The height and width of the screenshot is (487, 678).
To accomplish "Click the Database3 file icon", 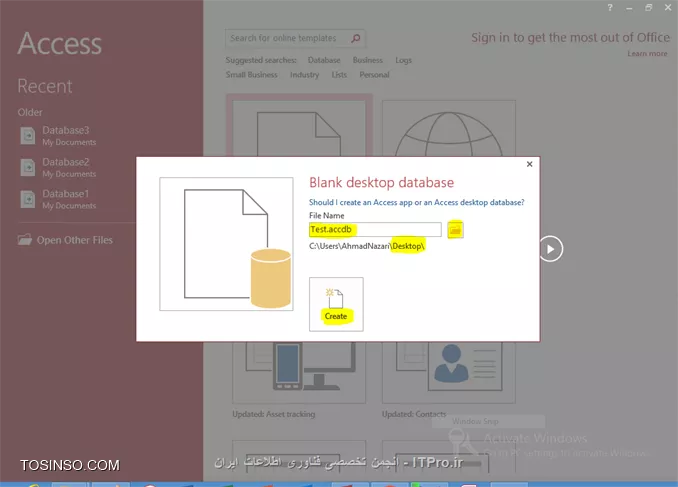I will [28, 136].
